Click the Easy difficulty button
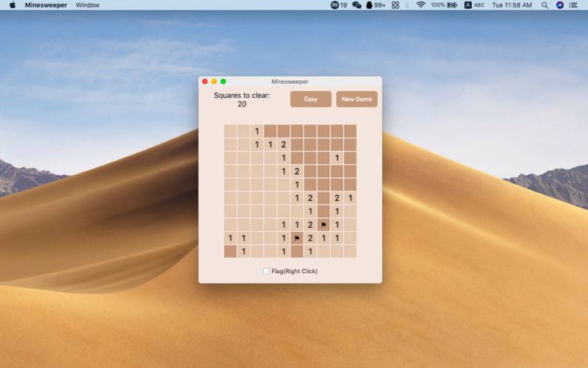Image resolution: width=588 pixels, height=368 pixels. (x=311, y=99)
